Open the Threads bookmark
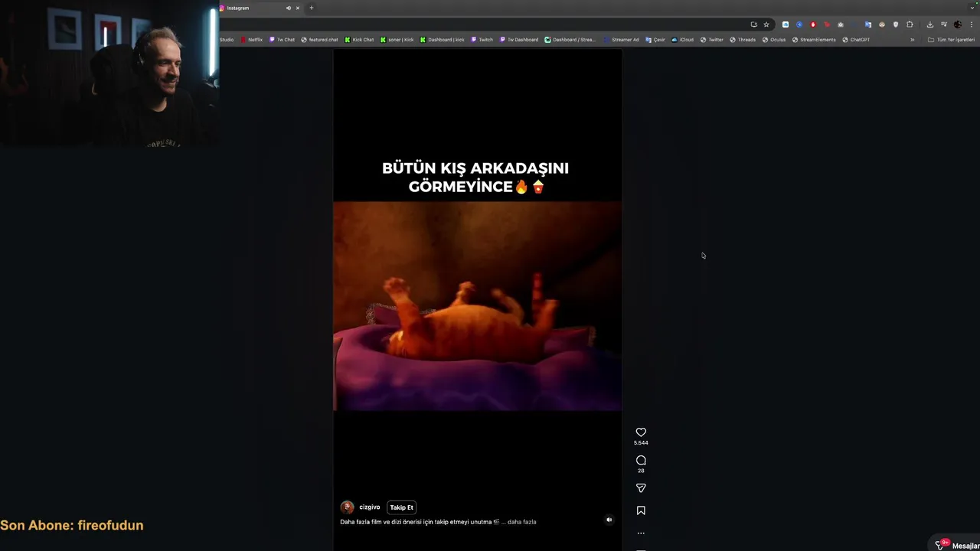Viewport: 980px width, 551px height. point(743,40)
